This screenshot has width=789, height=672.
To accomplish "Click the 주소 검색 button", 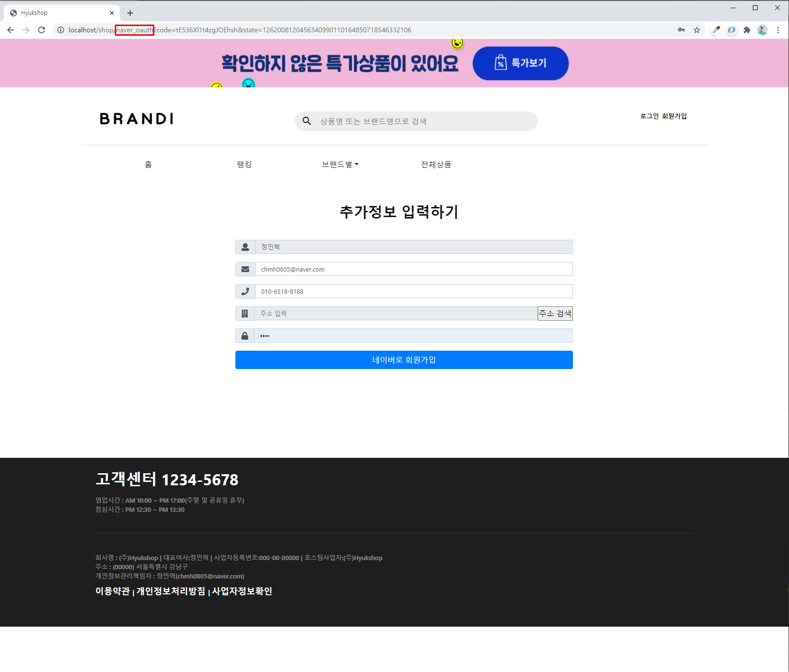I will (x=555, y=314).
